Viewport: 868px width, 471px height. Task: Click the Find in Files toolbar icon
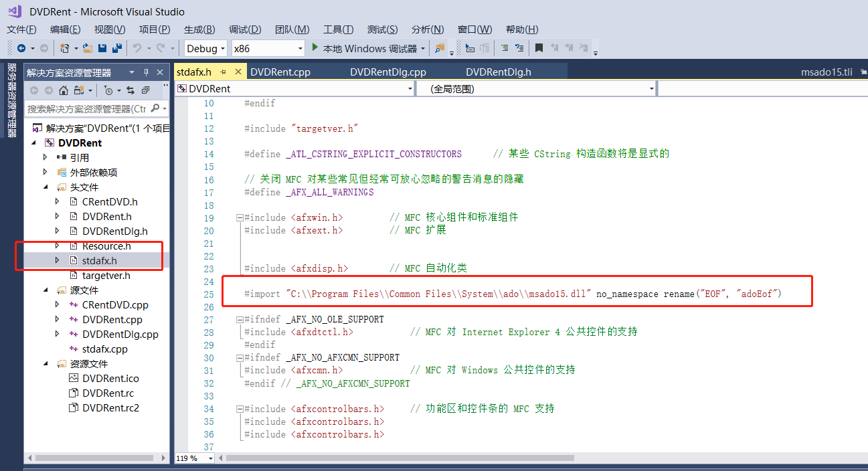point(440,48)
